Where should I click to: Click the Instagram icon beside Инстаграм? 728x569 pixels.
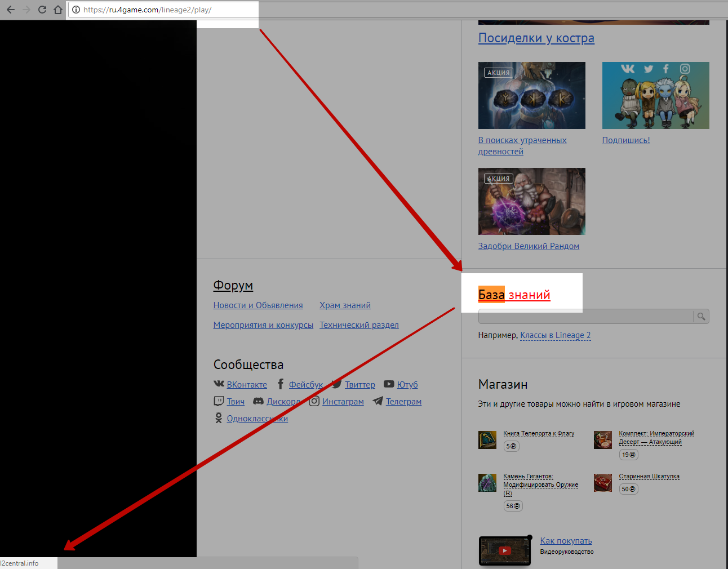point(314,401)
